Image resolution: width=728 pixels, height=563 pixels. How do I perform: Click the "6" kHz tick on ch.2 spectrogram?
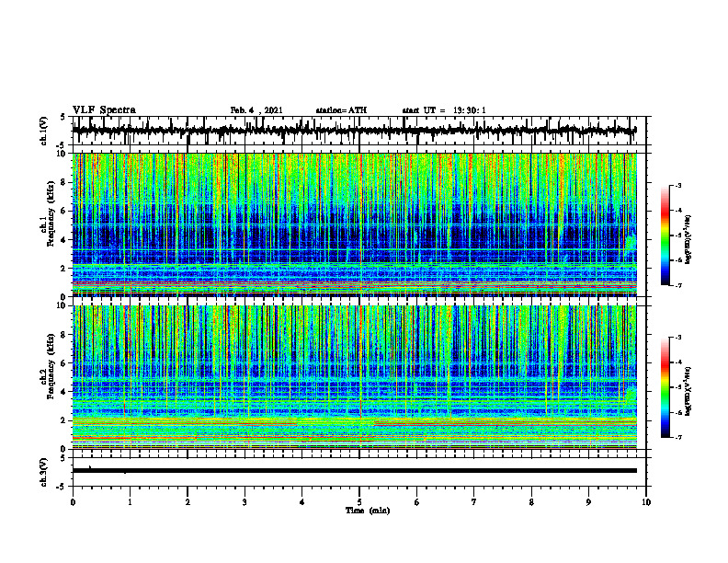click(64, 363)
